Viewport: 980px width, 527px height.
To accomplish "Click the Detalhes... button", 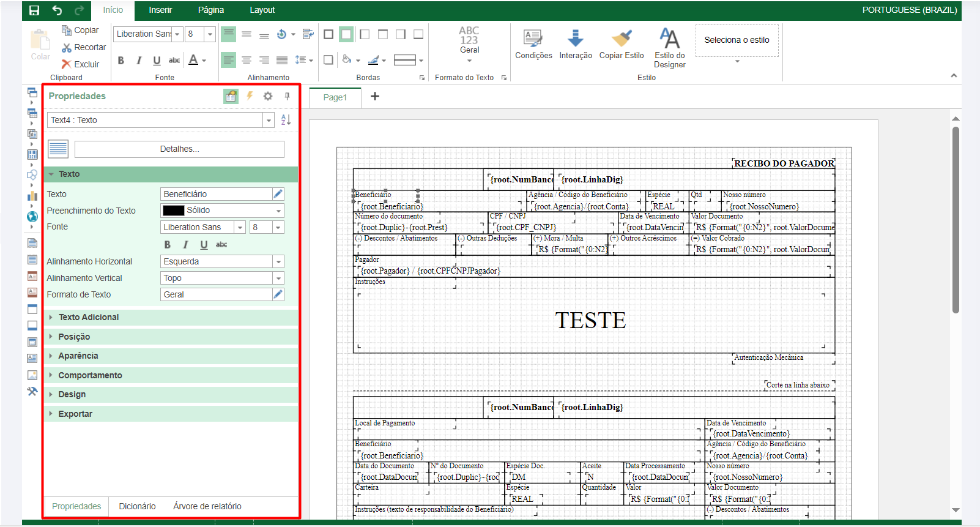I will 179,149.
